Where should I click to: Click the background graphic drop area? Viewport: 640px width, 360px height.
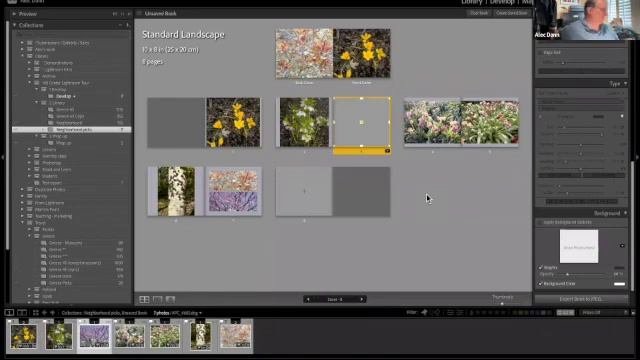[579, 247]
